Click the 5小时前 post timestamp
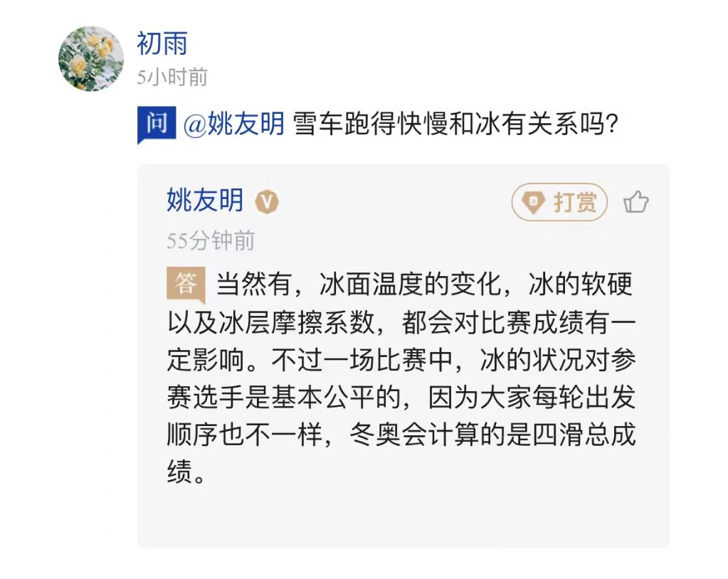728x579 pixels. point(172,77)
